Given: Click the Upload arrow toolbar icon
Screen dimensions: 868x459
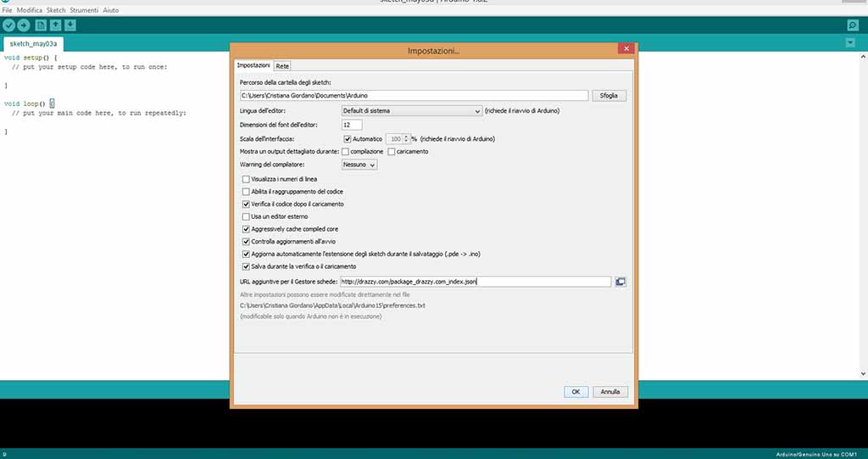Looking at the screenshot, I should (24, 25).
